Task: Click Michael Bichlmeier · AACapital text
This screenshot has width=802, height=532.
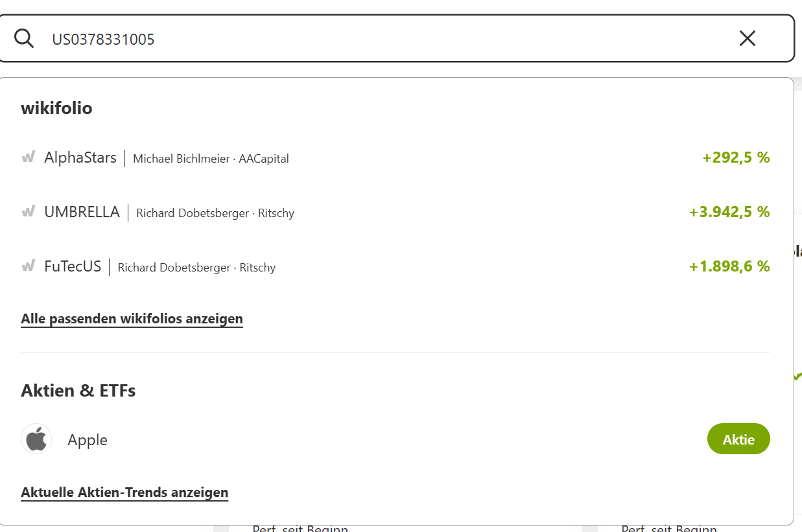Action: click(x=211, y=159)
